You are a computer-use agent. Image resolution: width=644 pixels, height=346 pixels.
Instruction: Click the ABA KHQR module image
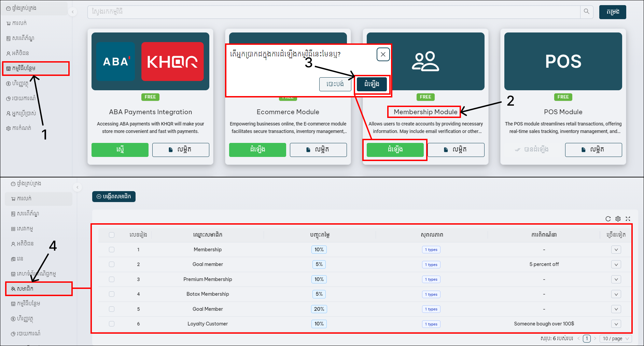pos(150,62)
